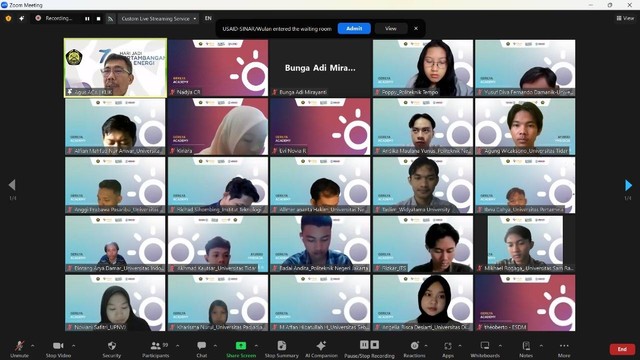Select the Evi Novia R video tile

pos(320,127)
